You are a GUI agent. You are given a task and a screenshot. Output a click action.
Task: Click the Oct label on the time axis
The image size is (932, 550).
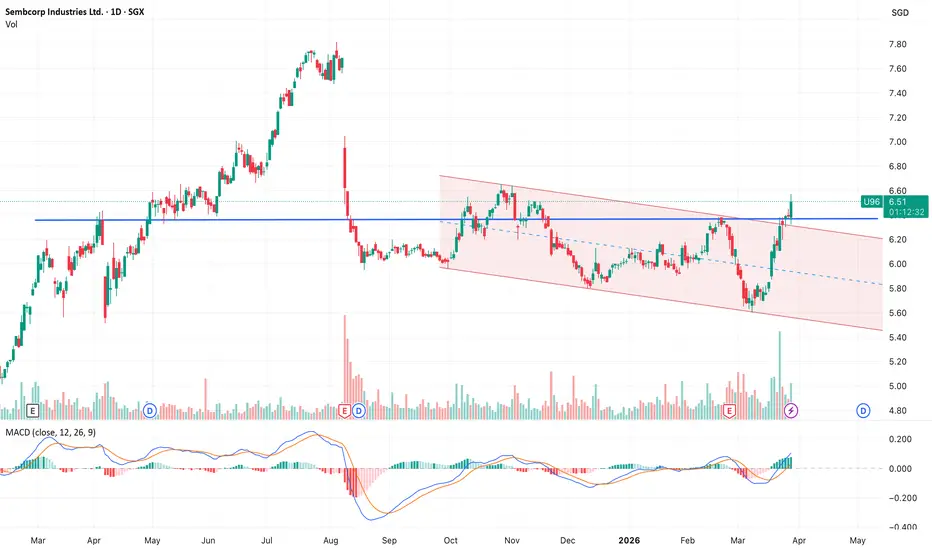tap(451, 540)
